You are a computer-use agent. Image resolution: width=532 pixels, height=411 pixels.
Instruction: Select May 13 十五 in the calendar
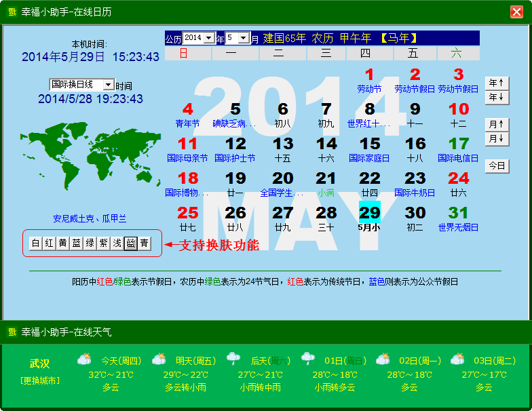click(282, 150)
